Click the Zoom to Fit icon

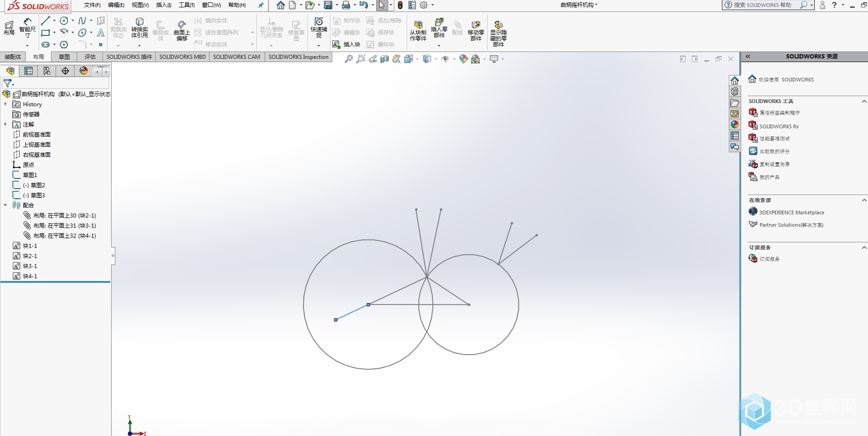click(349, 59)
